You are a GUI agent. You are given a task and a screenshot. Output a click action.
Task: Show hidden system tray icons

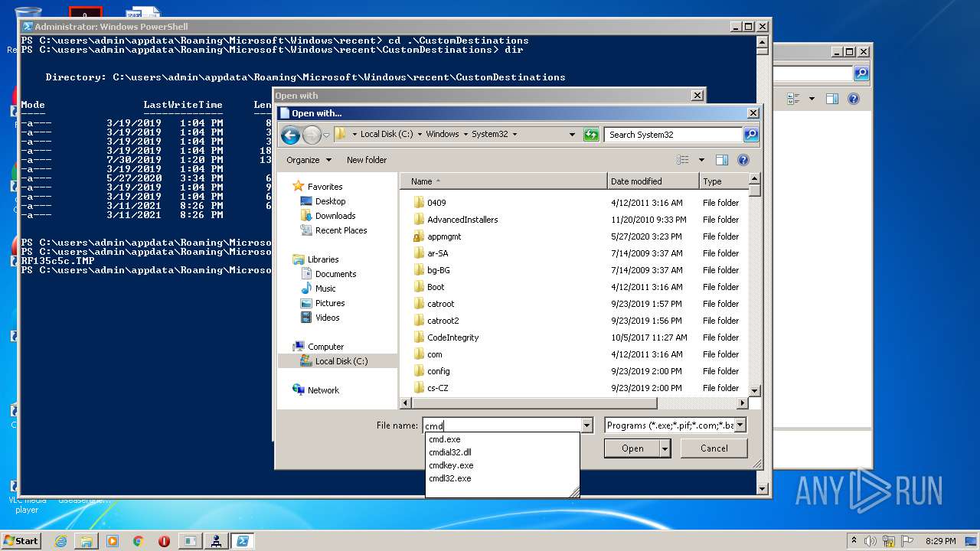[854, 541]
